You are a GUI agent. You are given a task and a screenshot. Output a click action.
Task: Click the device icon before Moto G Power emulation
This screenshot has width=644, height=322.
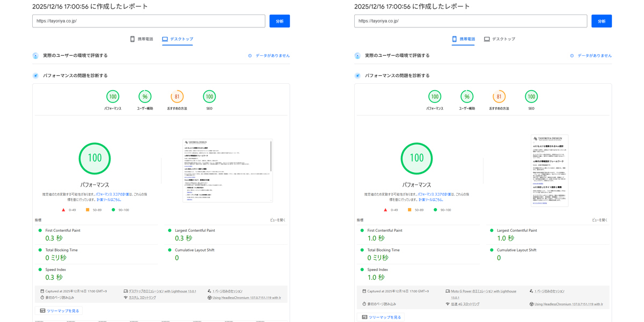point(447,290)
